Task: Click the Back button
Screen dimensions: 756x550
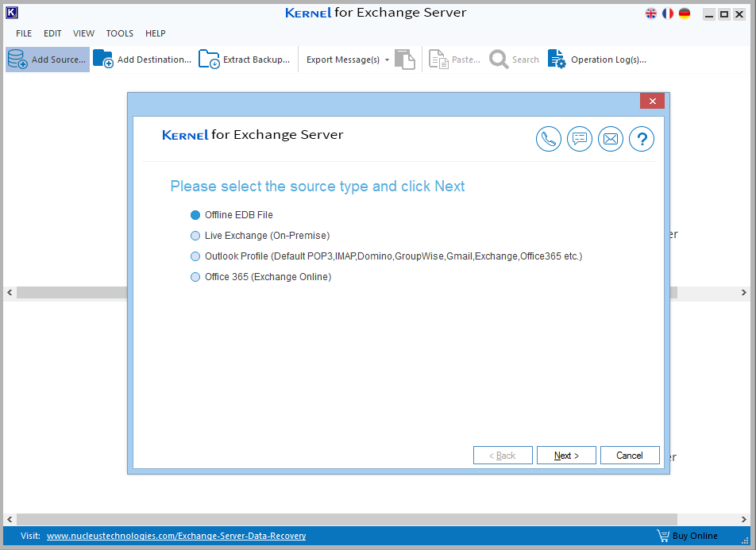Action: pos(503,456)
